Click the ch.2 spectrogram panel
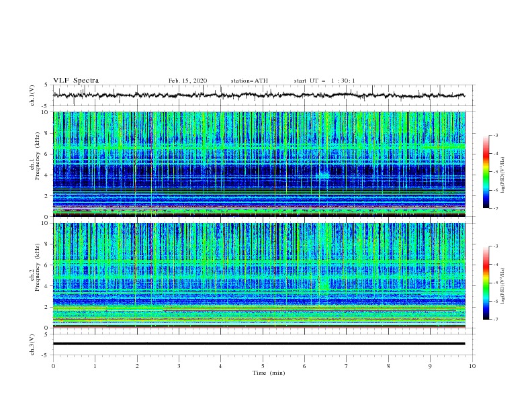This screenshot has width=532, height=411. tap(259, 275)
